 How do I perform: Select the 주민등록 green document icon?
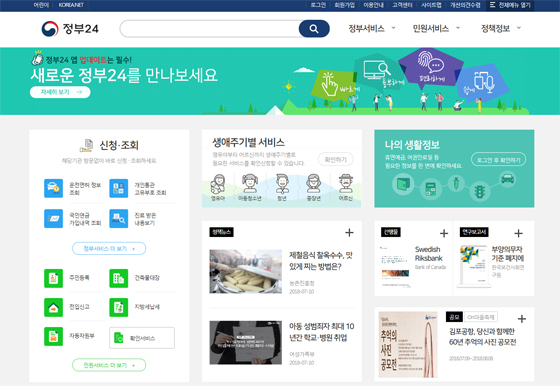(x=54, y=278)
